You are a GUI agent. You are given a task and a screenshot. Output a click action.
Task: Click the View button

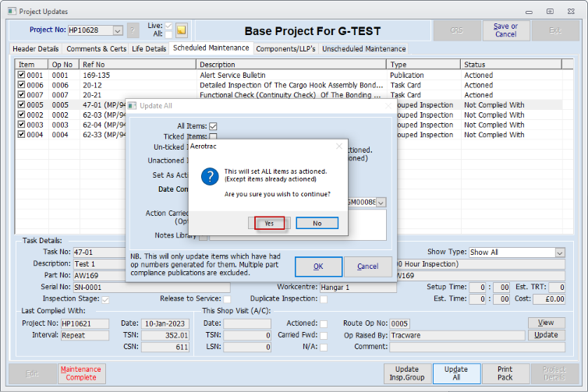point(546,323)
